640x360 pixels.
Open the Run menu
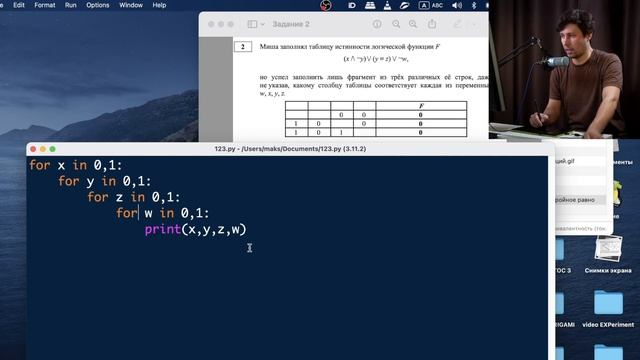[x=71, y=5]
